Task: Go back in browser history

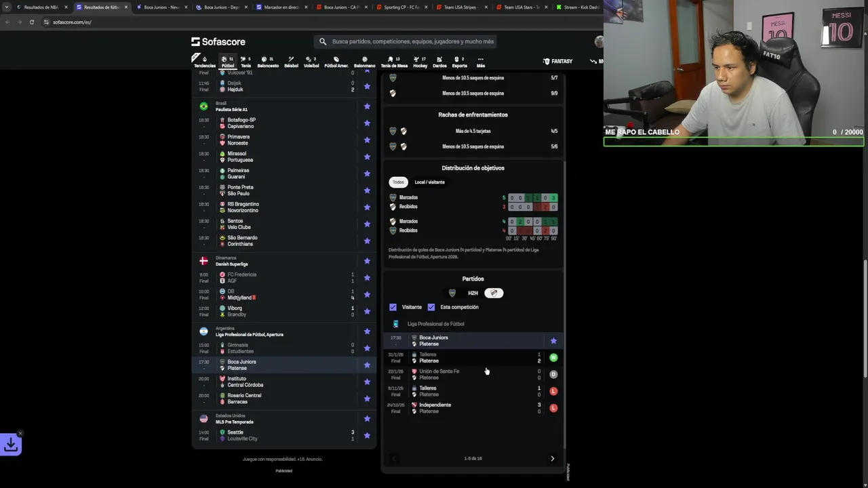Action: [7, 22]
